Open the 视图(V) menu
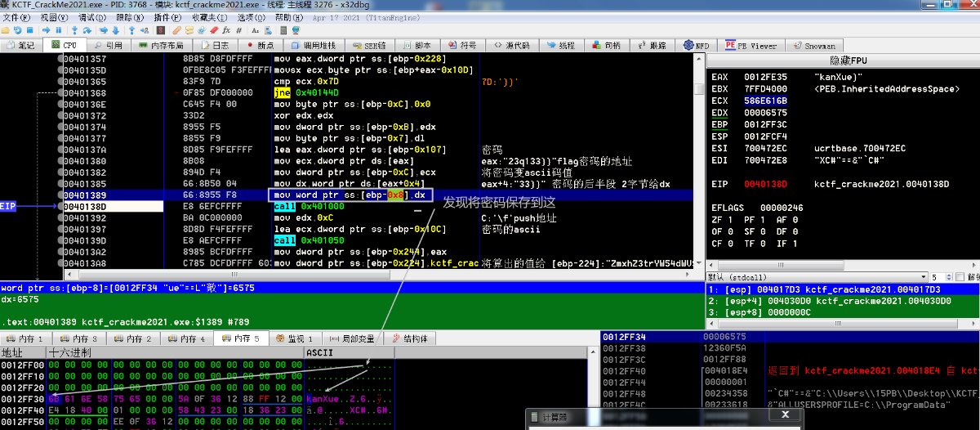The width and height of the screenshot is (980, 430). 53,17
